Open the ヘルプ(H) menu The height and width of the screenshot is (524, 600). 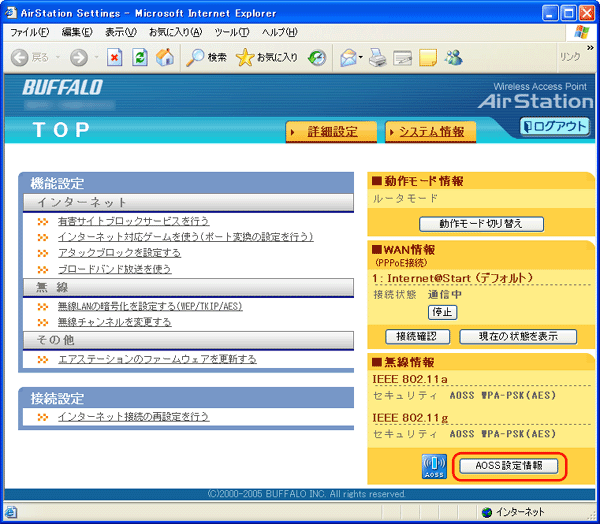tap(279, 33)
